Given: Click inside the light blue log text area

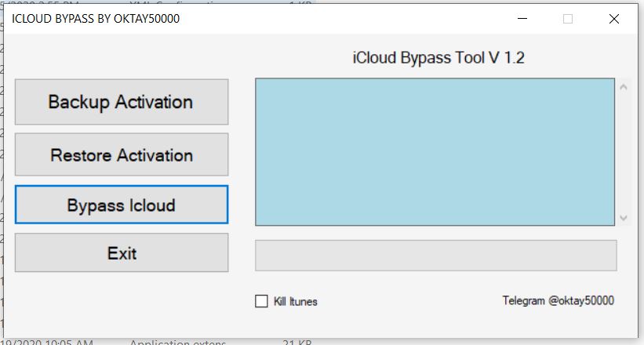Looking at the screenshot, I should 435,152.
